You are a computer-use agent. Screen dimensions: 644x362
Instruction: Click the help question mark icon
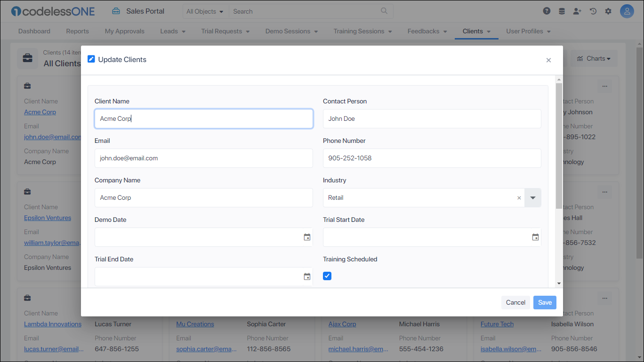[x=547, y=11]
